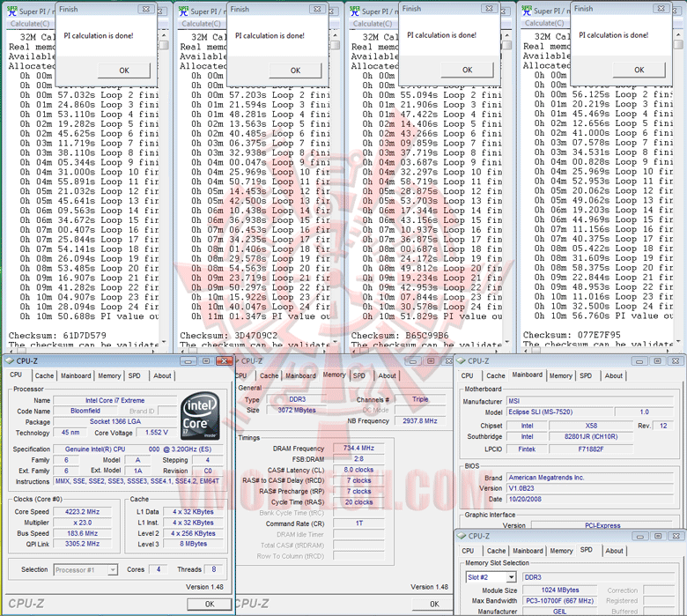687x616 pixels.
Task: Click BIOS date '10/20/2008'
Action: click(590, 499)
